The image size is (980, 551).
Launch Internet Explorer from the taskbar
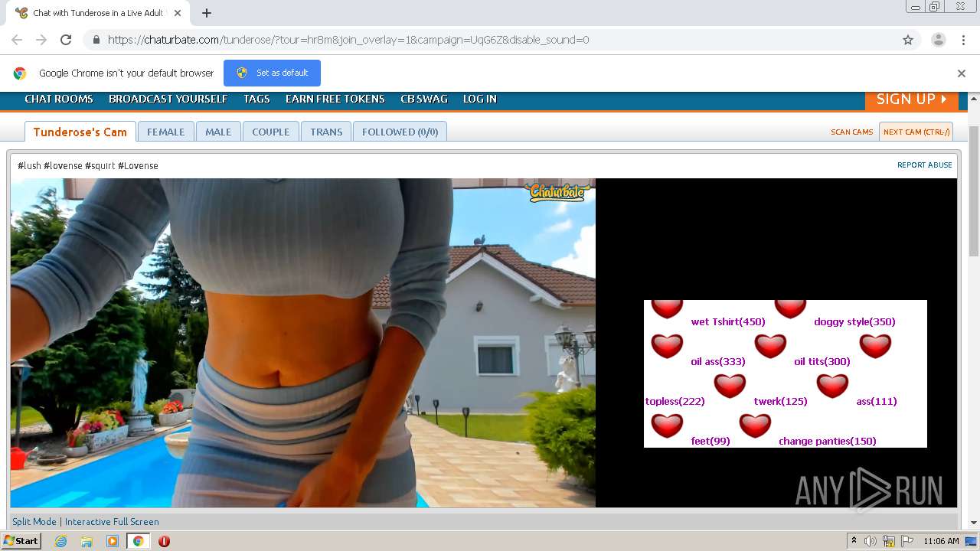pos(61,541)
